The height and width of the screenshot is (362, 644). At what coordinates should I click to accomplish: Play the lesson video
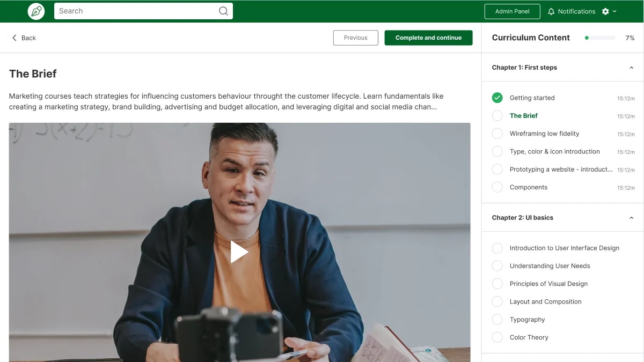[239, 252]
